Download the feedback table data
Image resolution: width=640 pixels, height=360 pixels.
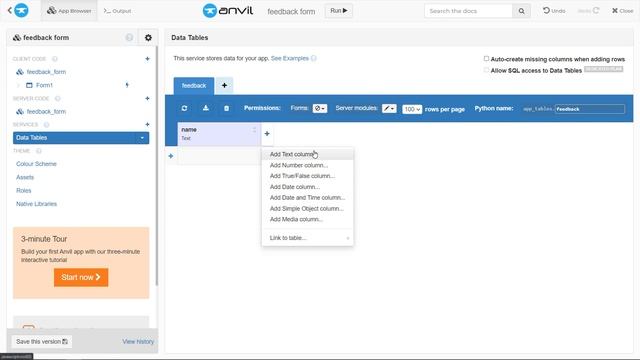coord(206,108)
